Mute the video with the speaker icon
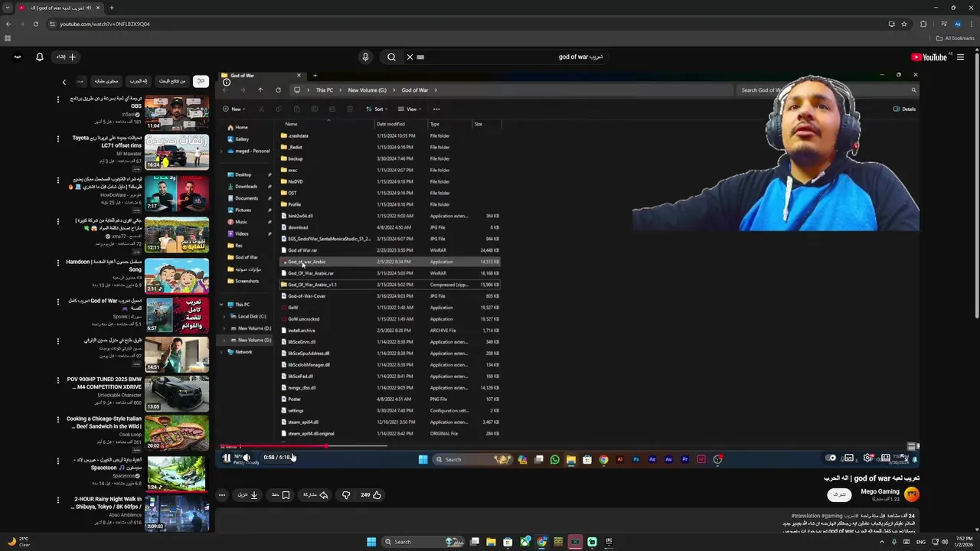980x551 pixels. tap(246, 458)
